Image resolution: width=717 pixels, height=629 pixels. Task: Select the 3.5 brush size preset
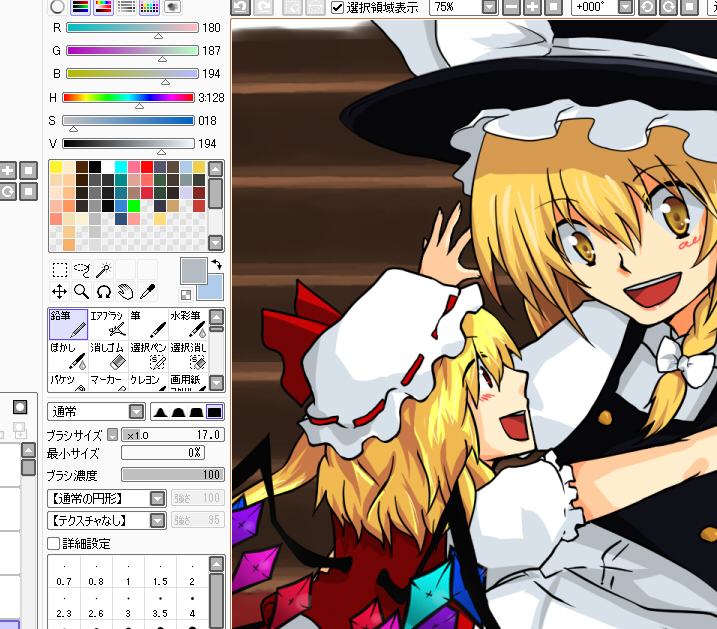(160, 606)
